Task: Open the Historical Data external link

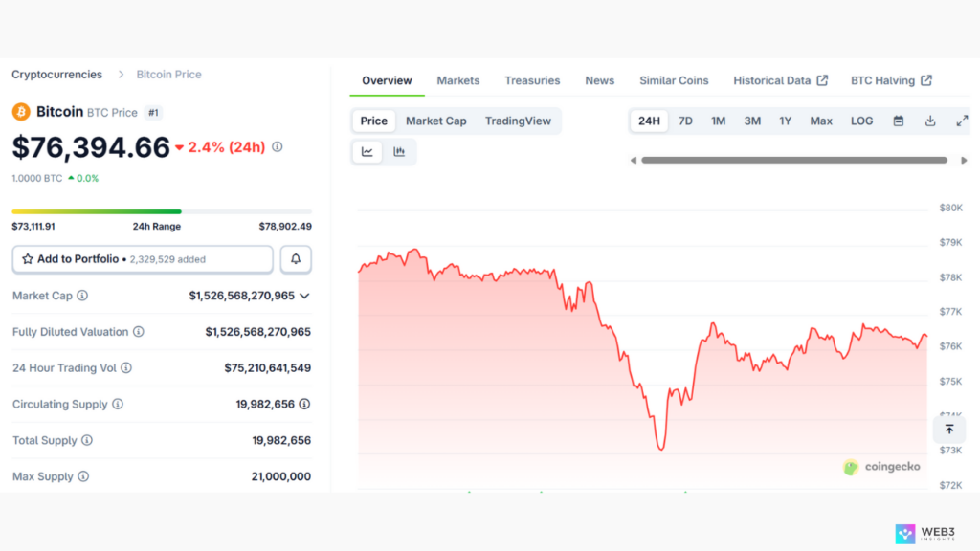Action: point(780,80)
